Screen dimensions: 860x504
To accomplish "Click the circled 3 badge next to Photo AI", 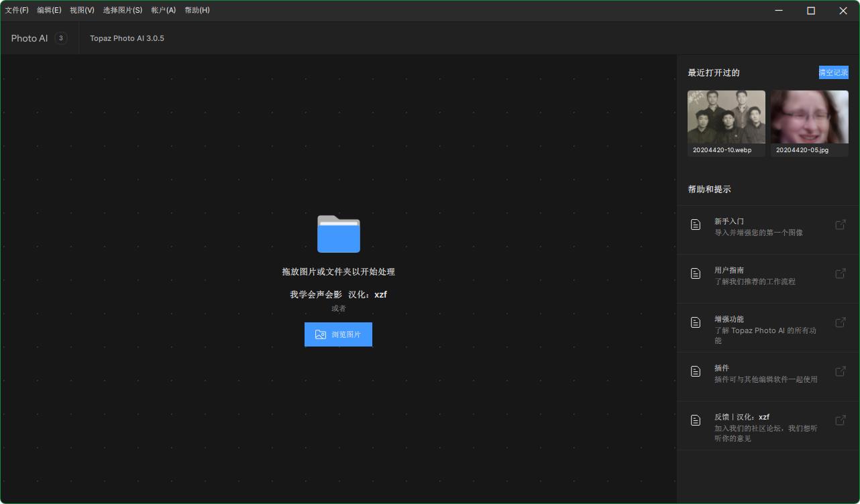I will pyautogui.click(x=61, y=38).
